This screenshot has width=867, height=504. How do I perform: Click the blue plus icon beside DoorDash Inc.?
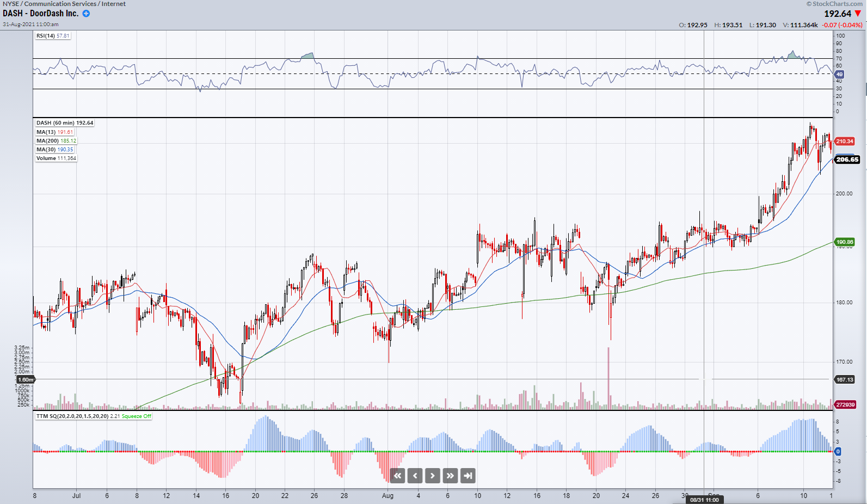click(x=86, y=14)
